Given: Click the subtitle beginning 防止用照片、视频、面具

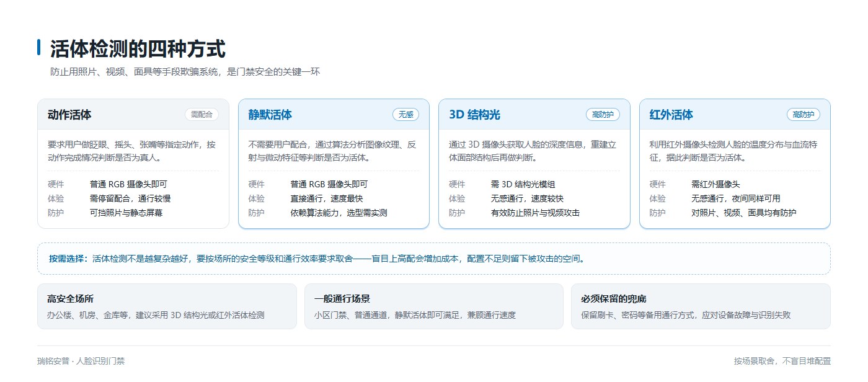Looking at the screenshot, I should pos(185,72).
